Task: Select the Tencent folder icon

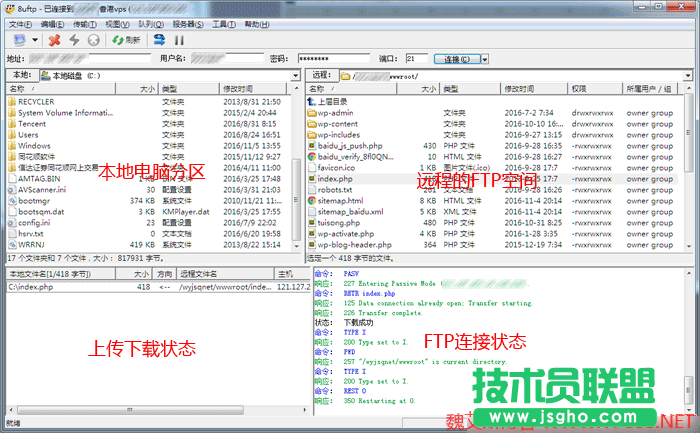Action: 12,124
